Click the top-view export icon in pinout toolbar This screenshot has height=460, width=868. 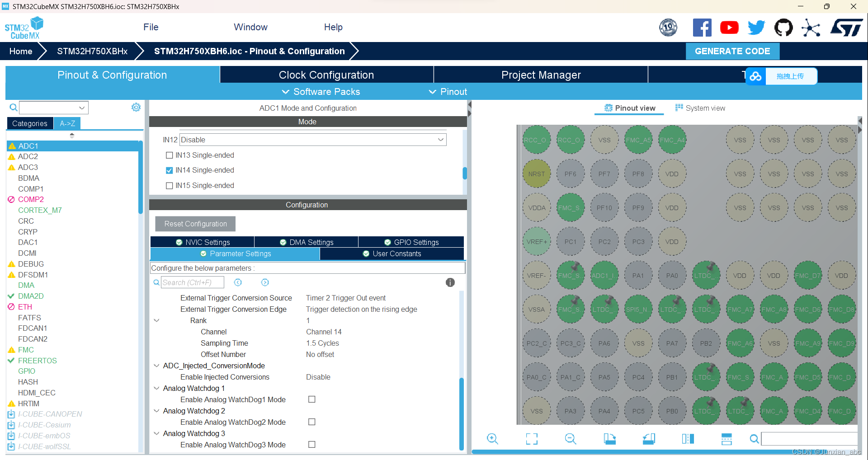[609, 439]
